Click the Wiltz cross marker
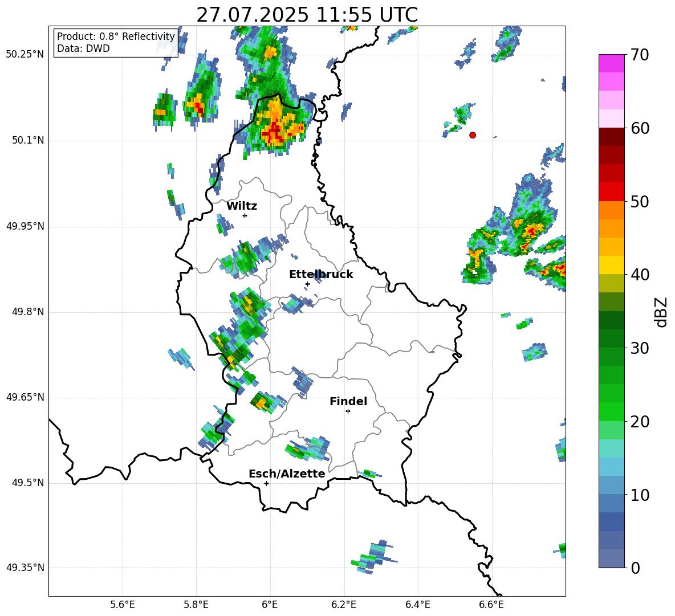The height and width of the screenshot is (616, 675). tap(245, 215)
